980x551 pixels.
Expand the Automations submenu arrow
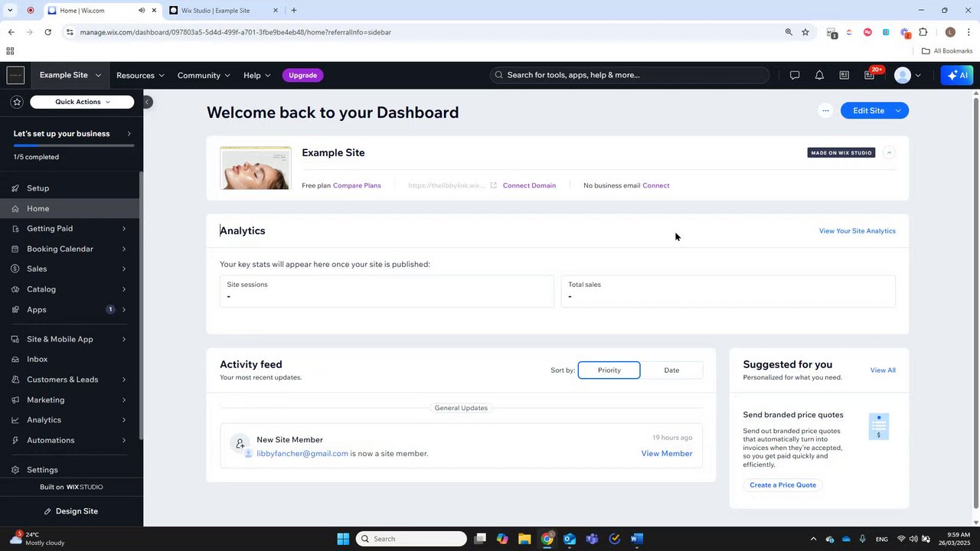(x=124, y=440)
